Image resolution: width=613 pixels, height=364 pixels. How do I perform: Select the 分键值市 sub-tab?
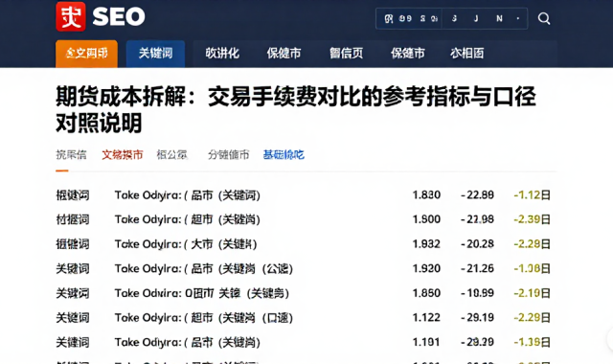[228, 155]
